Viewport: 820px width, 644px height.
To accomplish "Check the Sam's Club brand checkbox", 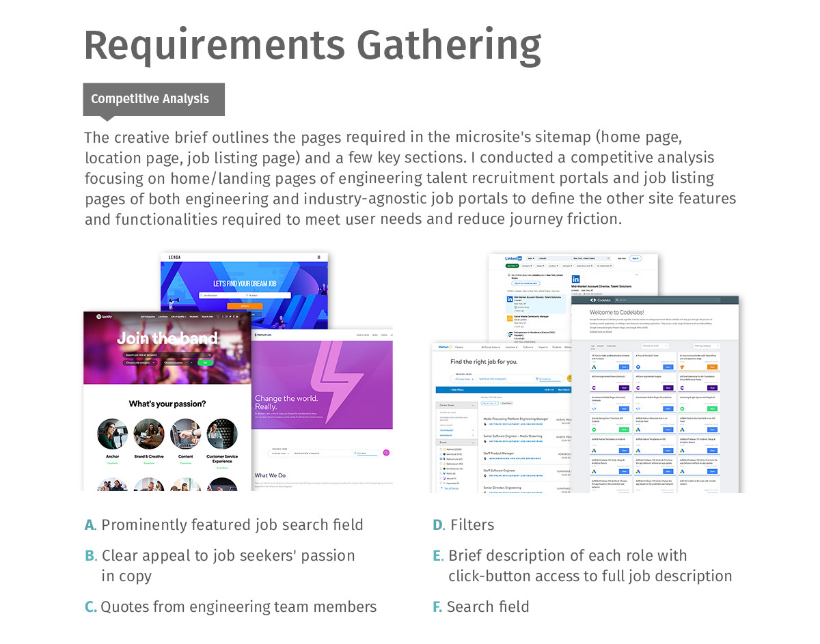I will pos(441,454).
